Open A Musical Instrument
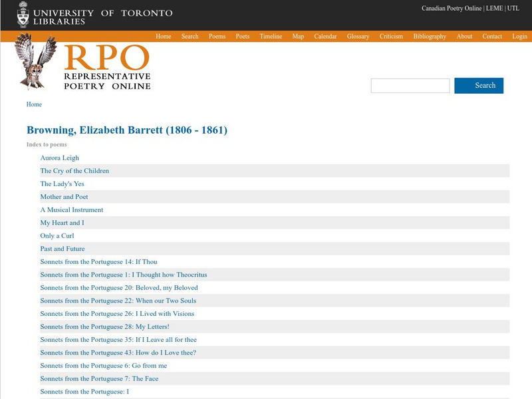532x399 pixels. tap(72, 209)
